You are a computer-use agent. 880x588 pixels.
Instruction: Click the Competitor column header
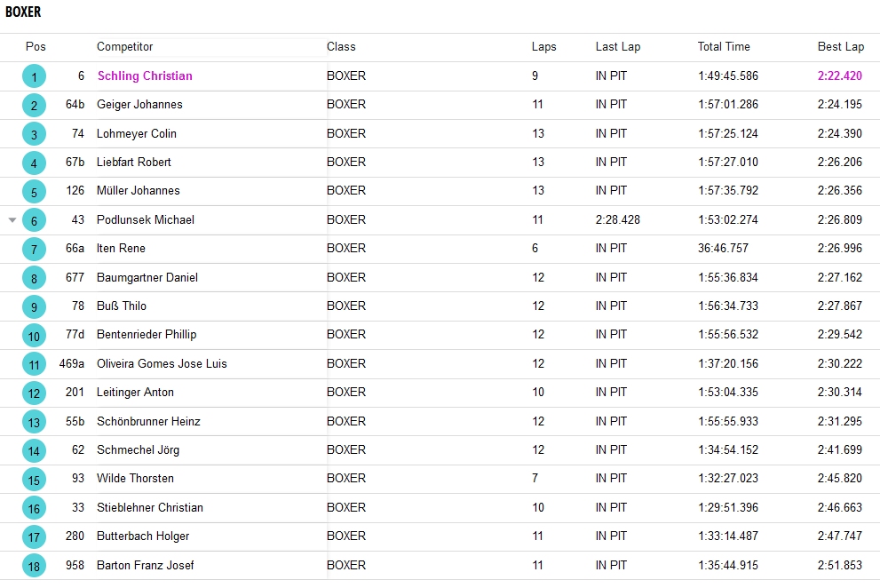click(x=124, y=47)
